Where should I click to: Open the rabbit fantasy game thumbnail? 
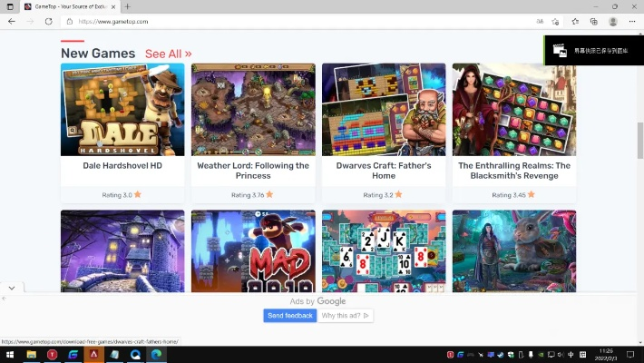tap(514, 251)
